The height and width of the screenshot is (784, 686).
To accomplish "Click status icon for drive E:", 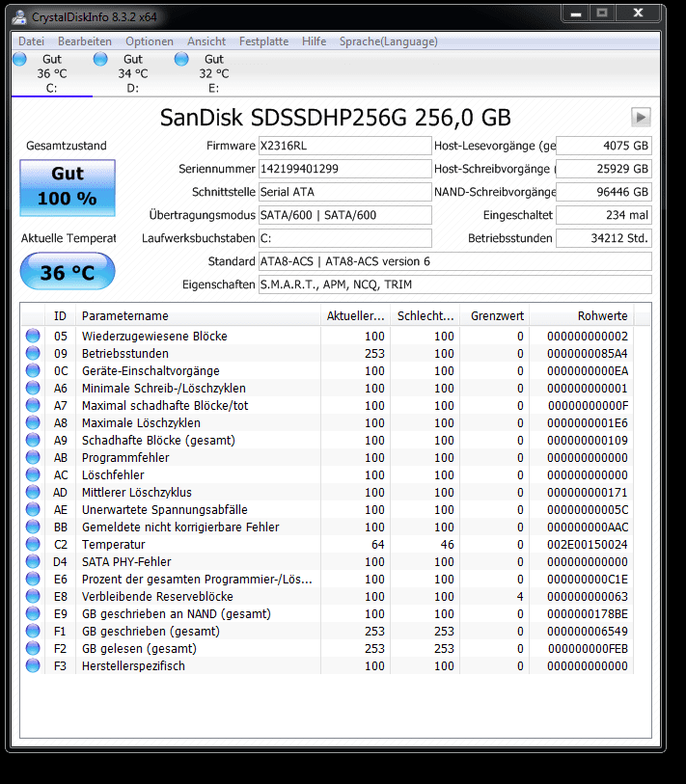I will 181,59.
